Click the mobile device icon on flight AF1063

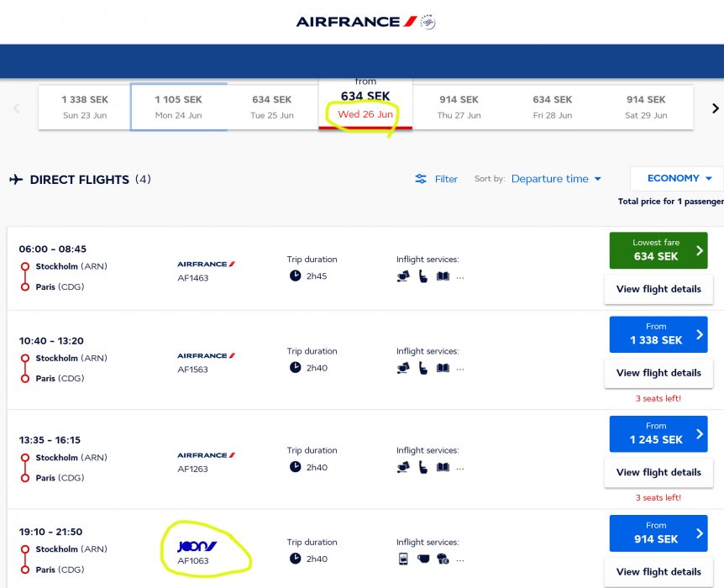(403, 559)
